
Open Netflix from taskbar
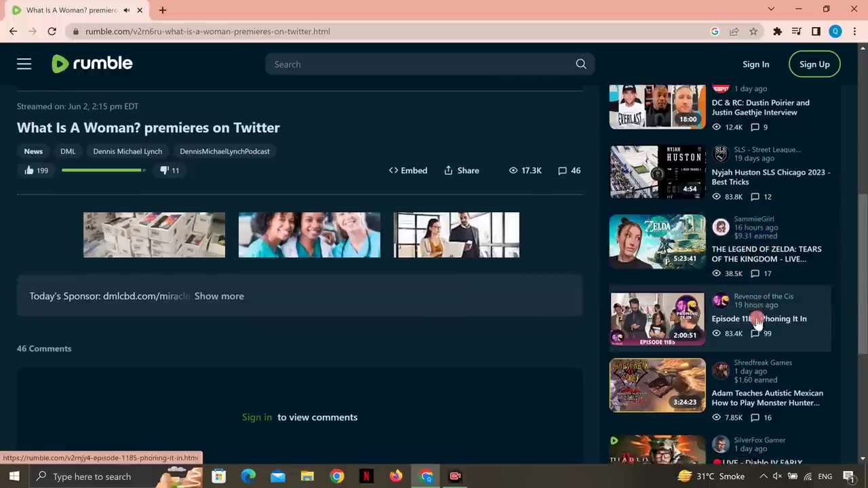point(366,476)
